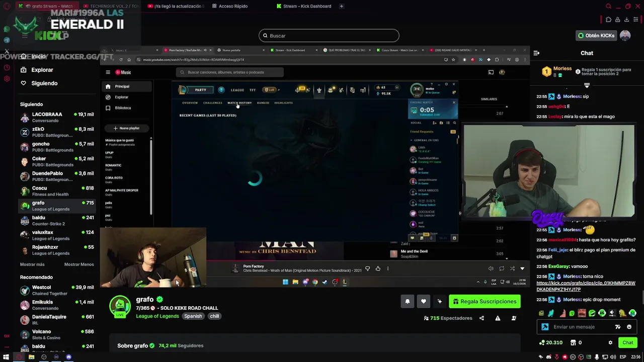Click grafo's live avatar below the stream
Viewport: 644px width, 362px height.
120,306
